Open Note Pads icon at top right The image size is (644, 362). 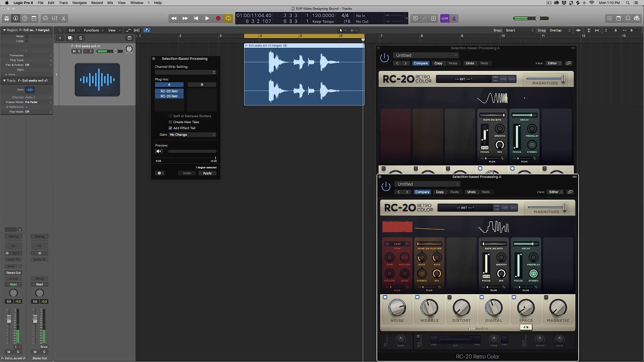[618, 19]
